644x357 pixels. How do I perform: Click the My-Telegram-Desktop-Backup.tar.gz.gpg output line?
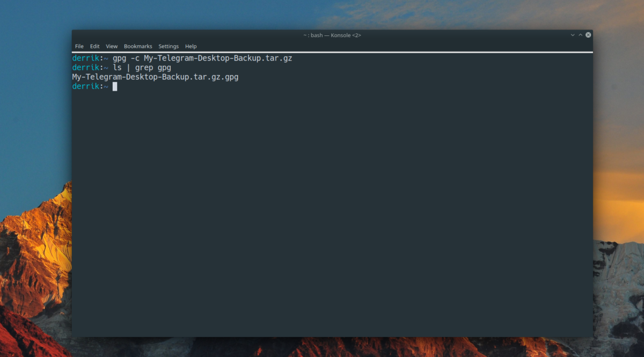(x=155, y=77)
